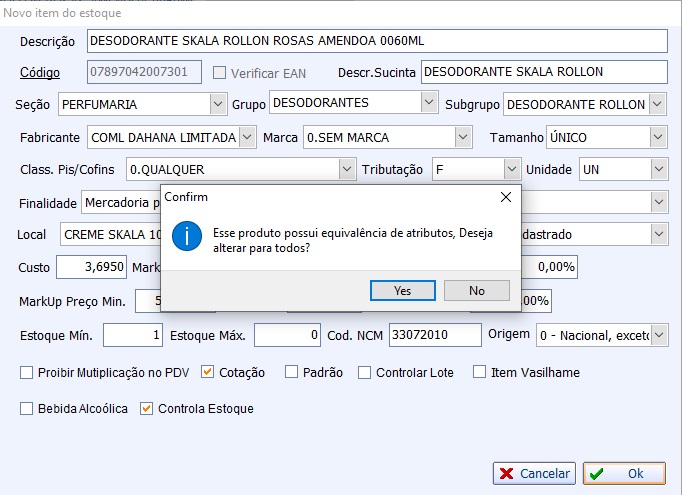Check the Padrão checkbox
Screen dimensions: 682x495
[291, 372]
